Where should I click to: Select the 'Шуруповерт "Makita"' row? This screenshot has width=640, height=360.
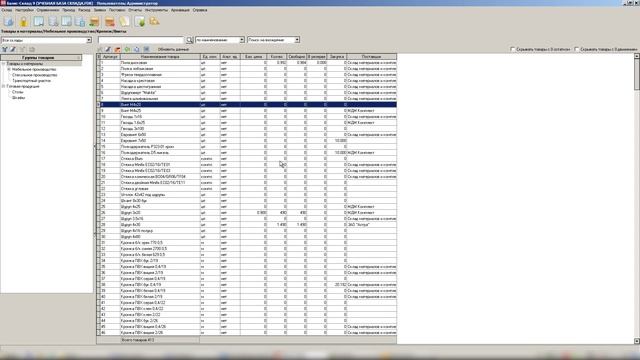[x=247, y=93]
